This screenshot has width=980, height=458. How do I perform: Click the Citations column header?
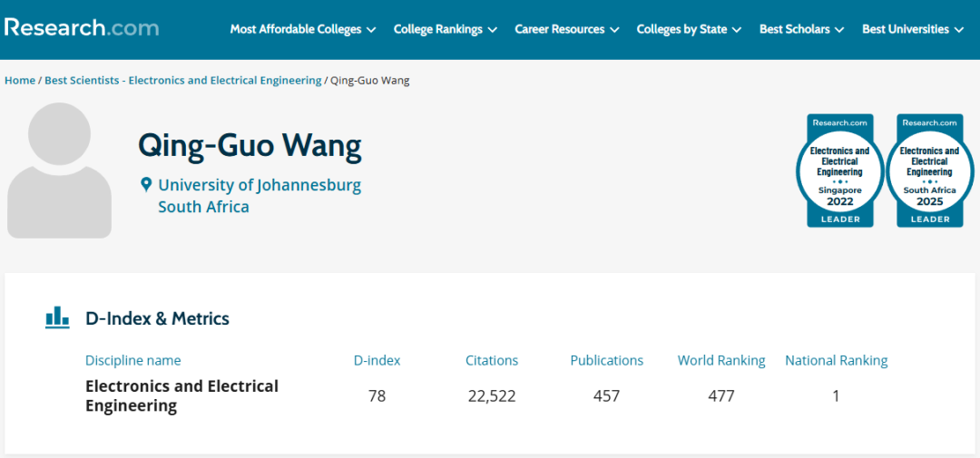click(x=492, y=361)
